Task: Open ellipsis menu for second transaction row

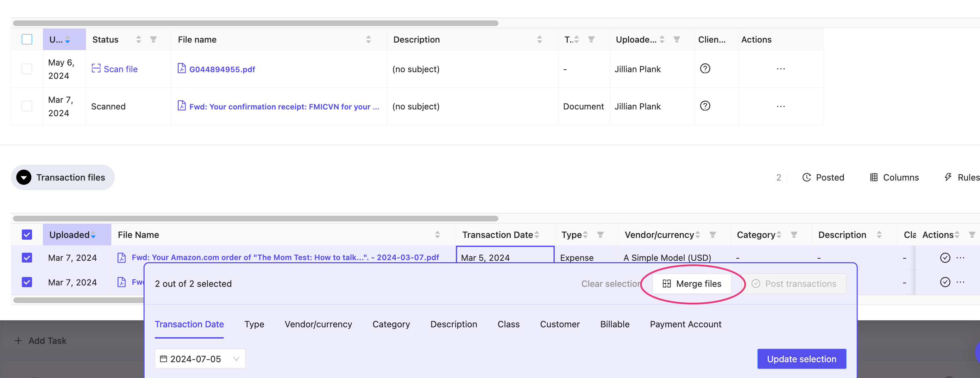Action: click(x=961, y=282)
